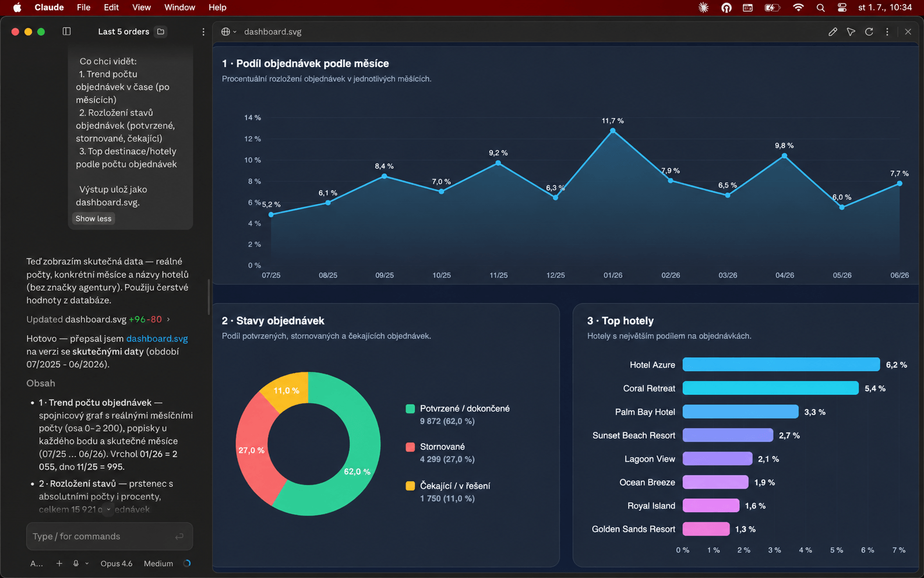Open the dashboard.svg link in chat
The height and width of the screenshot is (578, 924).
[157, 339]
